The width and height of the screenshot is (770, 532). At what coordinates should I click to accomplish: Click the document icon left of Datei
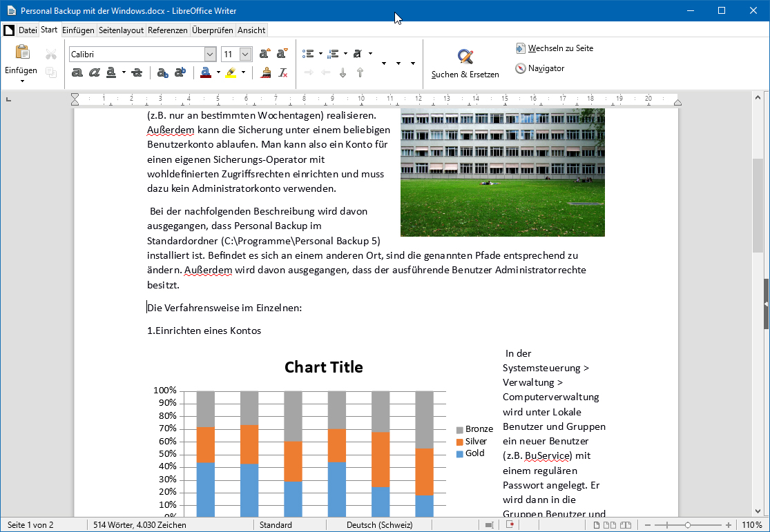point(9,30)
